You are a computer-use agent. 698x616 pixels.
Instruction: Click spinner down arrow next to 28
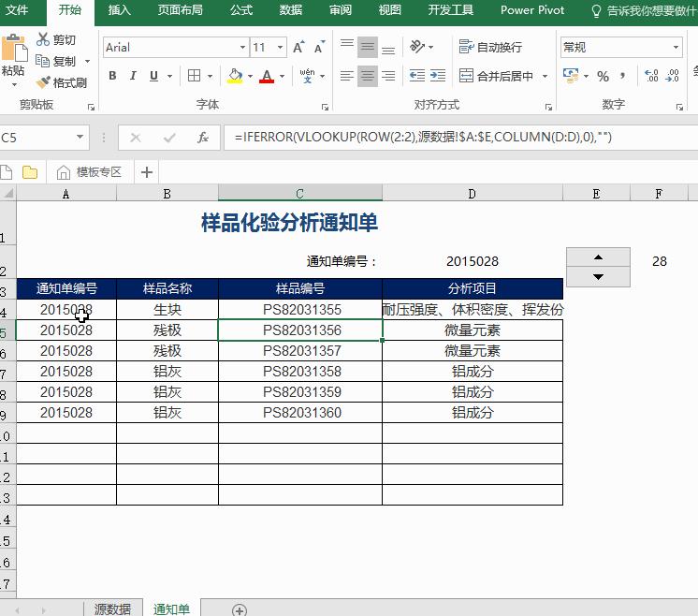click(598, 277)
